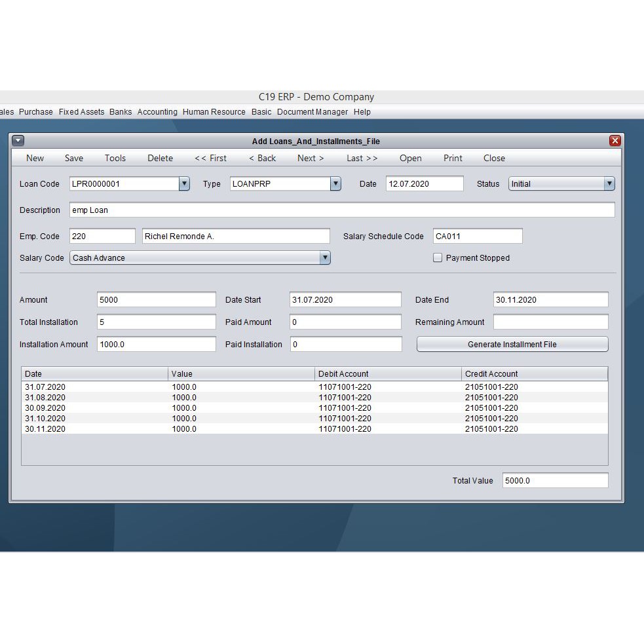Viewport: 644px width, 644px height.
Task: Tick the Payment Stopped checkbox
Action: (438, 257)
